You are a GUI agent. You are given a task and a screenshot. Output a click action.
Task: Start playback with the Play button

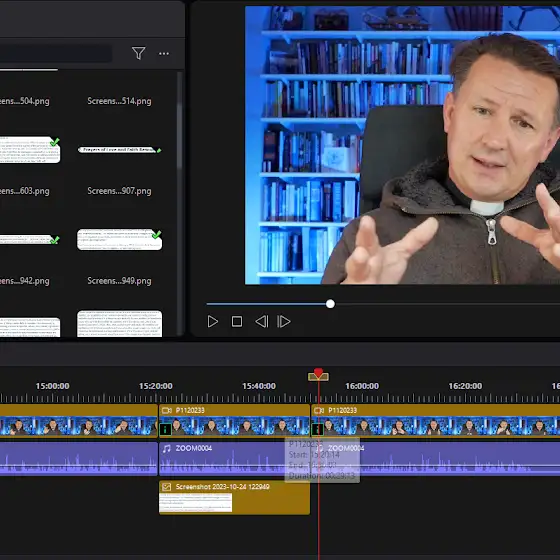point(213,321)
